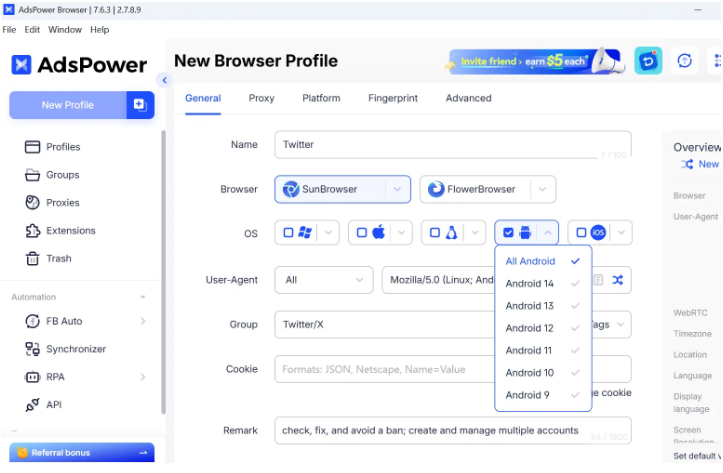Click into the Name field

(x=453, y=145)
